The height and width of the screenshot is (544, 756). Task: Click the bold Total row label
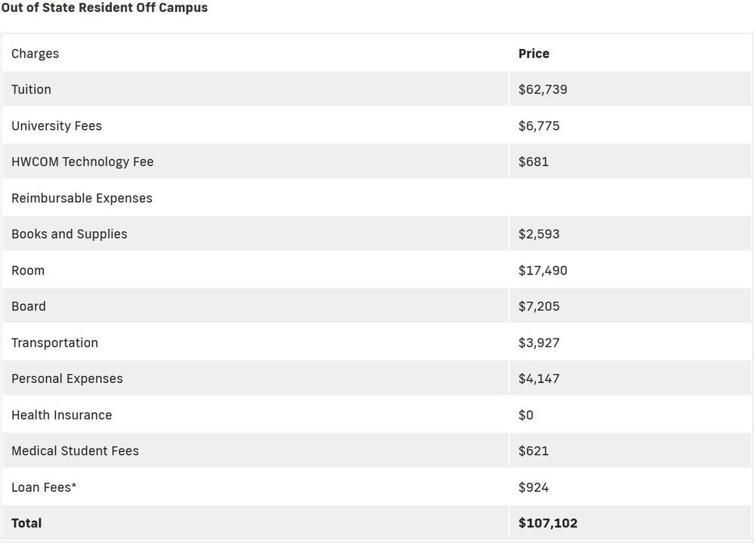tap(26, 523)
